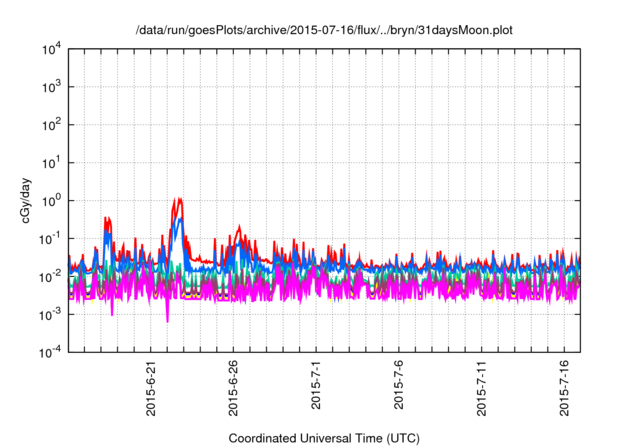Click the 10^4 y-axis tick label
This screenshot has width=640, height=448.
tap(52, 50)
